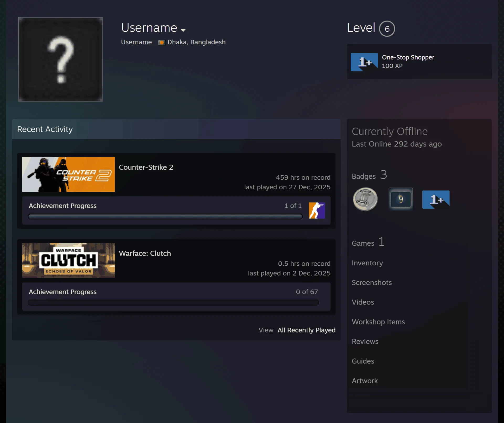Click the years of service 9 badge

click(x=401, y=199)
